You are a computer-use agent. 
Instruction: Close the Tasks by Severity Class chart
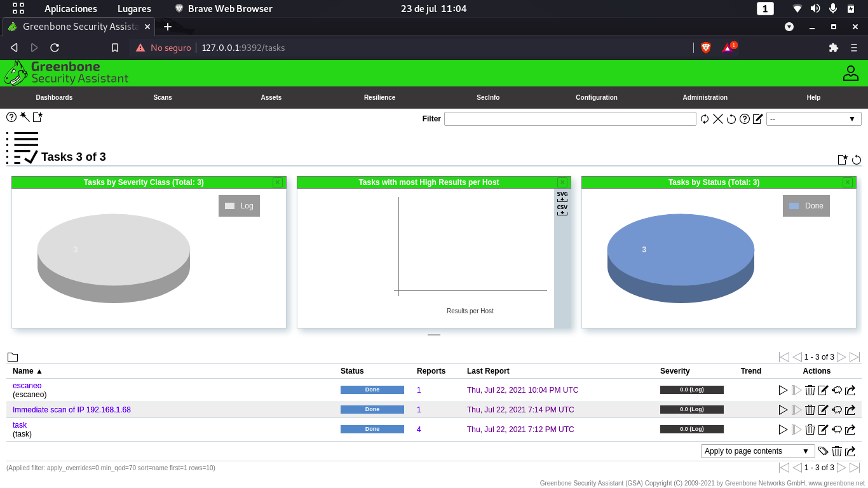[x=278, y=182]
